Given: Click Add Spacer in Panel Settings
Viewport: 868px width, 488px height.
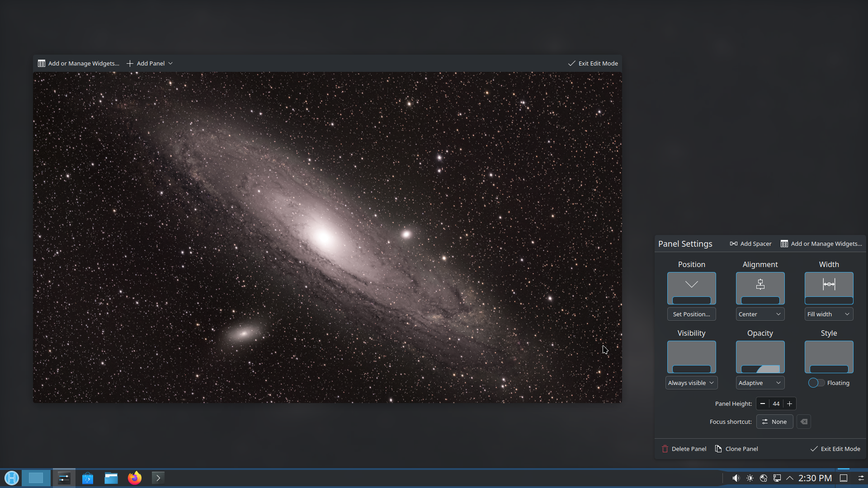Looking at the screenshot, I should [x=751, y=244].
